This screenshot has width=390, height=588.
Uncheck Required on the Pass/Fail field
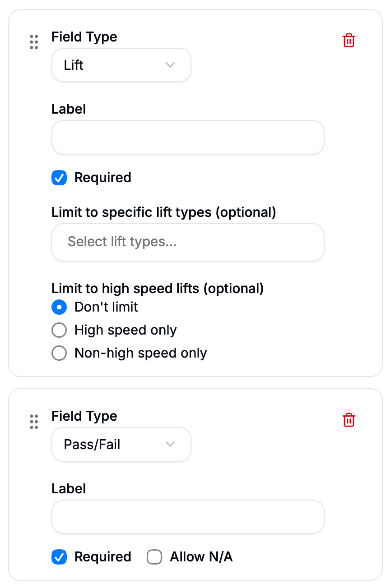pyautogui.click(x=59, y=557)
